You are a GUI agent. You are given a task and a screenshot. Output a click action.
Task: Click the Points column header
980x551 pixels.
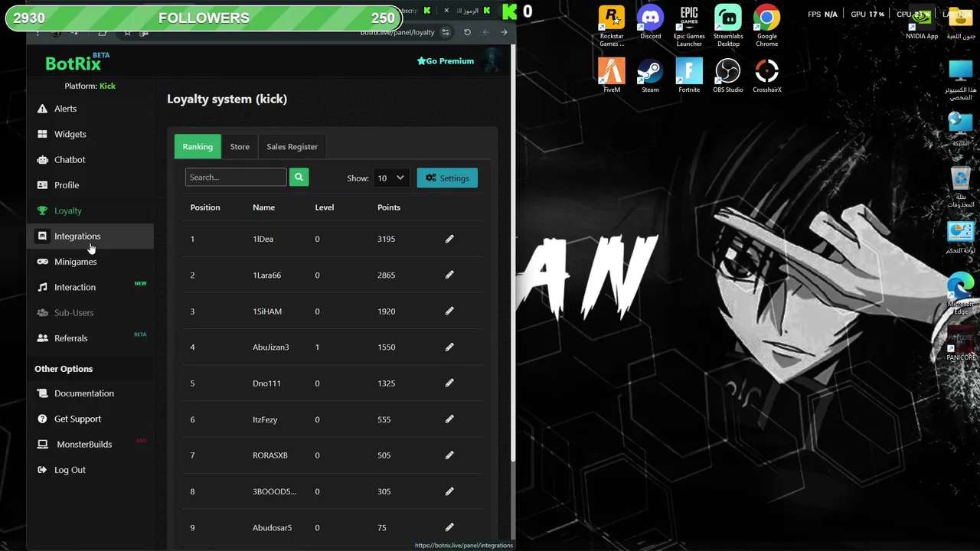[x=389, y=207]
